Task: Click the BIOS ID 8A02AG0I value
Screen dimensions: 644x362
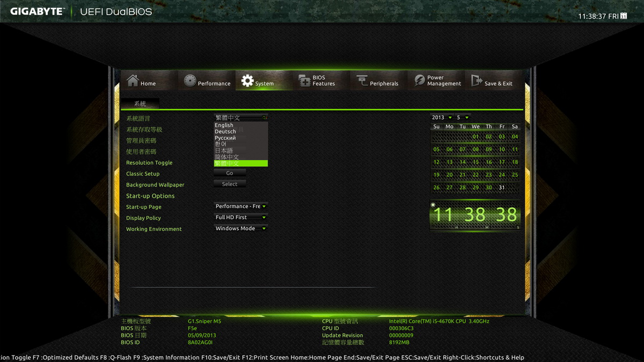Action: [200, 342]
